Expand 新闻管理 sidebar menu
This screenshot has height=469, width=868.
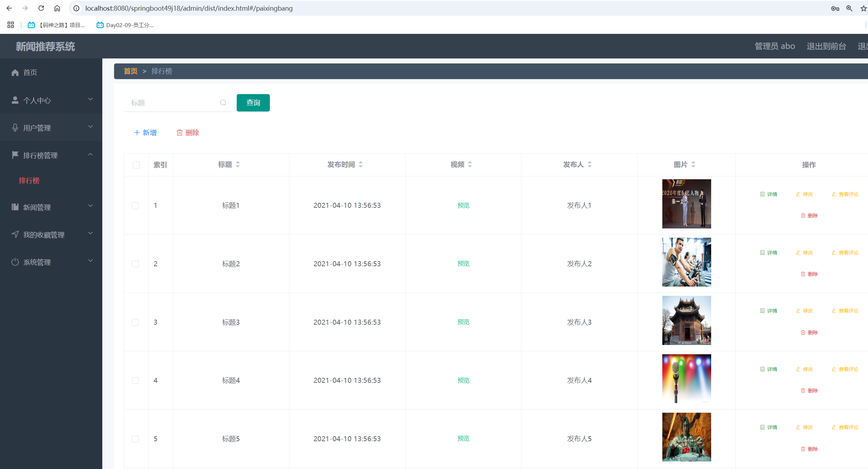tap(51, 207)
